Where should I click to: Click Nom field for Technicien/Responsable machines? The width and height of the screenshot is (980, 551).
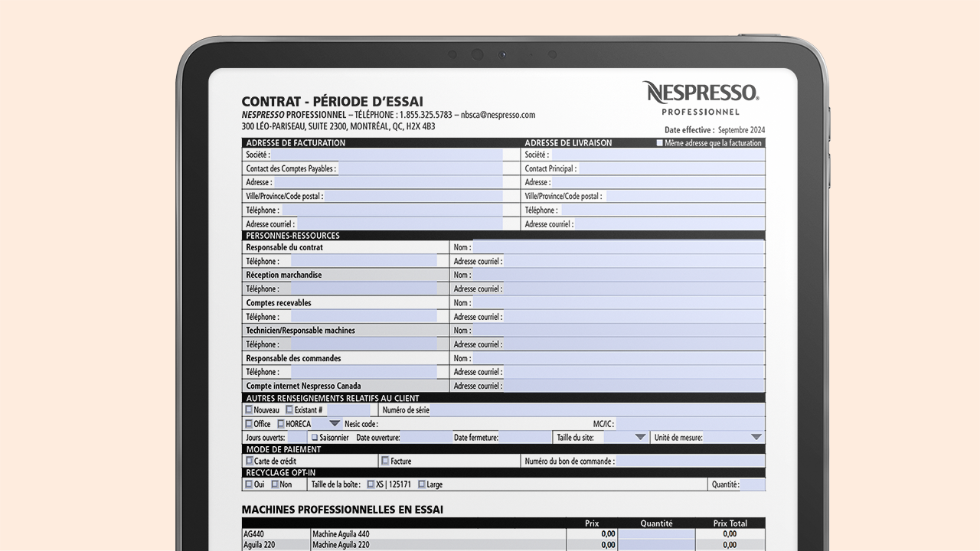tap(619, 330)
